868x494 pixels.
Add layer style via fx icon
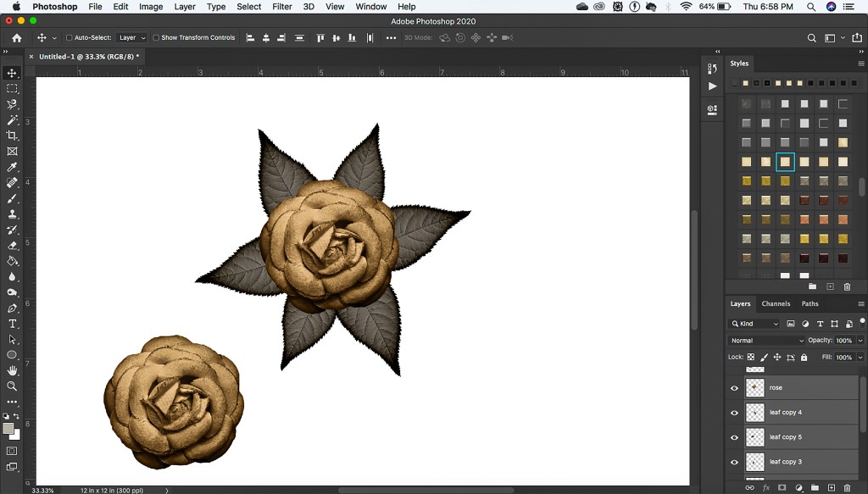[766, 488]
